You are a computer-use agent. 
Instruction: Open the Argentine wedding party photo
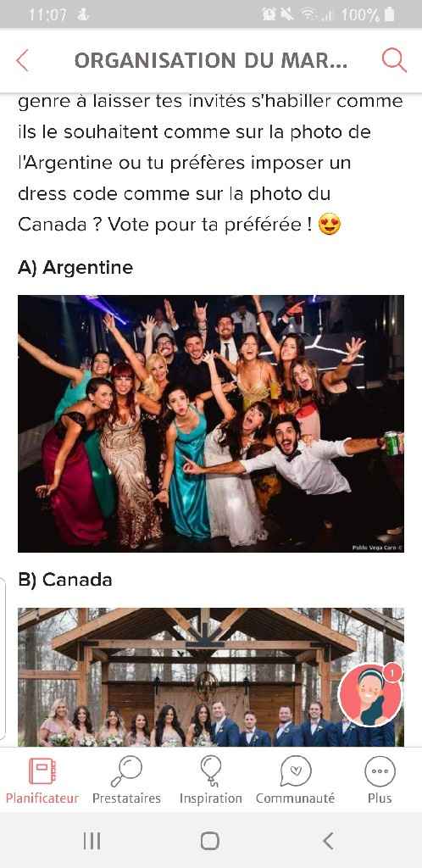[x=211, y=424]
